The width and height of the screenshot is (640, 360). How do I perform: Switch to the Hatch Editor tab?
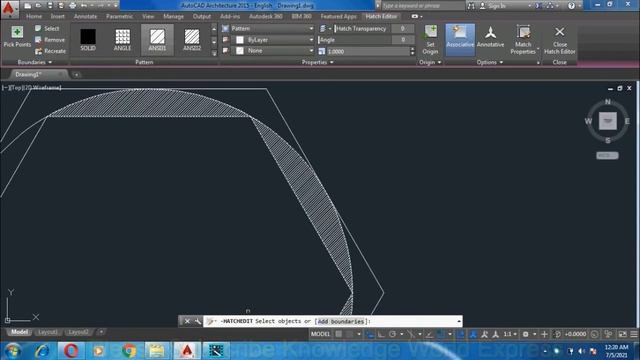tap(381, 16)
